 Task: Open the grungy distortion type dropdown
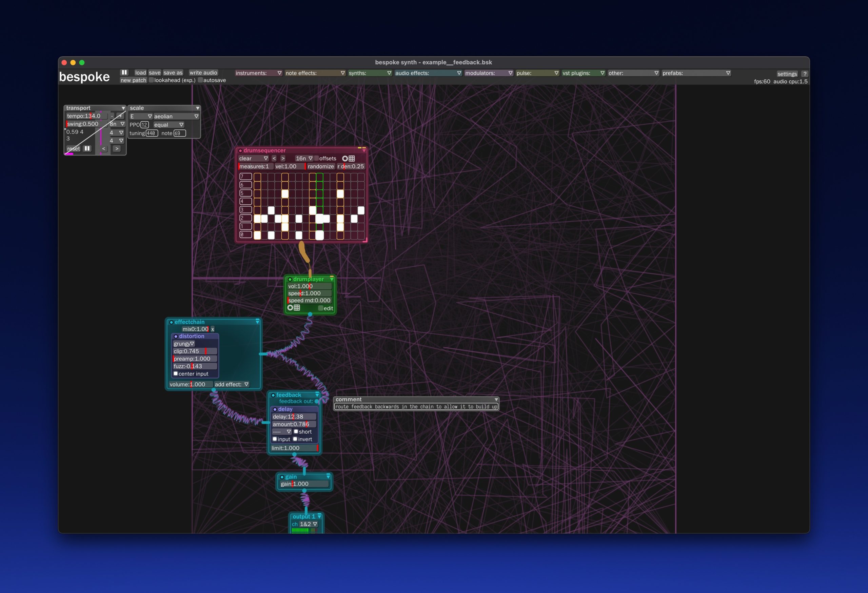click(x=184, y=344)
